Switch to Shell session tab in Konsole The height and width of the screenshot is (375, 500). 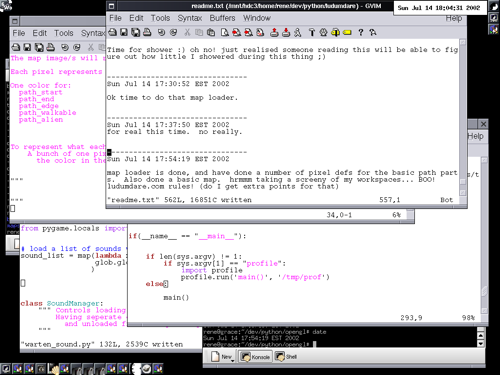point(286,357)
